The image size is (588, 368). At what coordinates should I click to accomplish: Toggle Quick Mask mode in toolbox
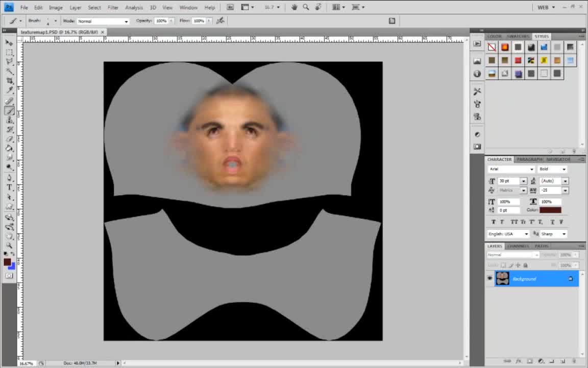point(9,275)
